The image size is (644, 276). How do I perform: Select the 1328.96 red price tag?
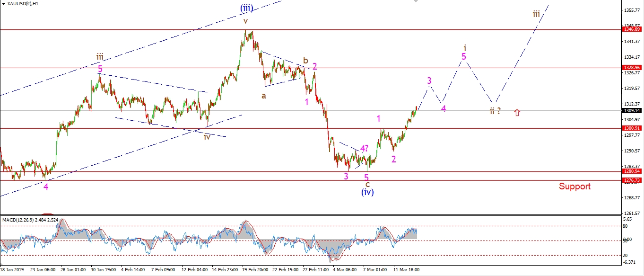point(632,68)
